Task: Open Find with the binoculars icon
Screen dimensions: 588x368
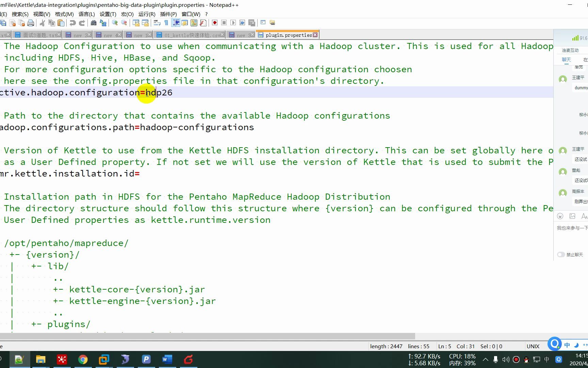Action: (x=94, y=23)
